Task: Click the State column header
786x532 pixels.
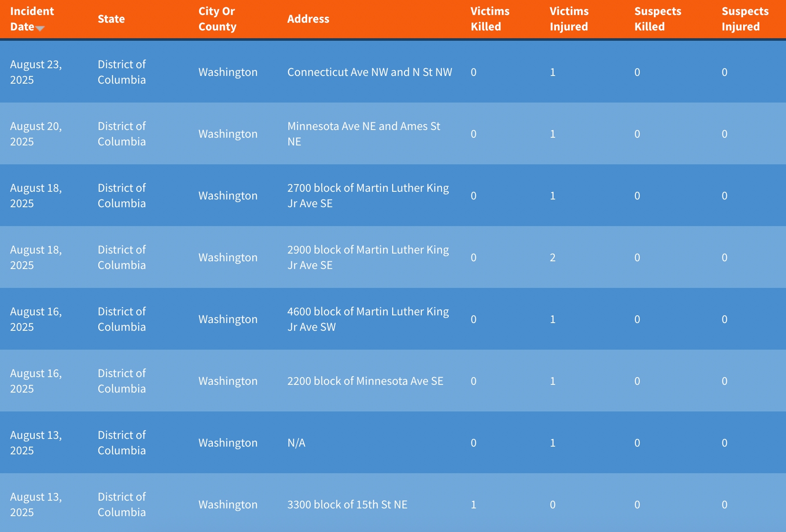Action: pos(111,19)
